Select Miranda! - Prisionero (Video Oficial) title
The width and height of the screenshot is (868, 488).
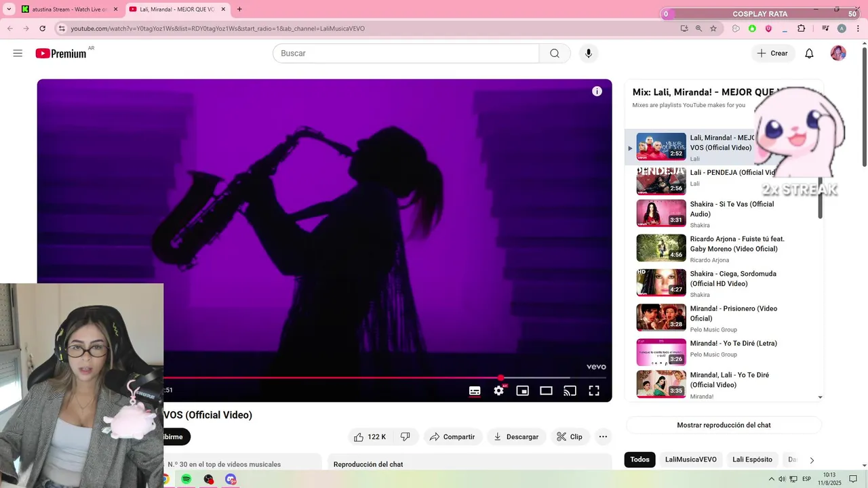(x=734, y=314)
